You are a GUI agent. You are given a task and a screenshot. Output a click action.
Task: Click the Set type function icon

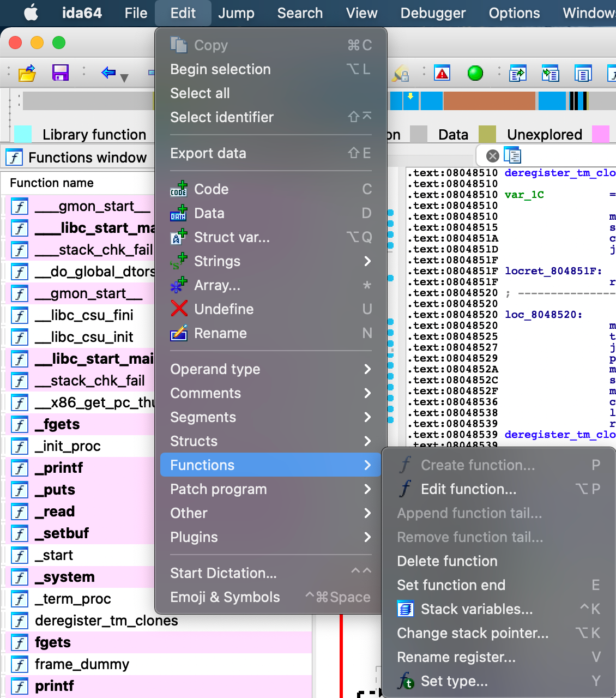(406, 681)
